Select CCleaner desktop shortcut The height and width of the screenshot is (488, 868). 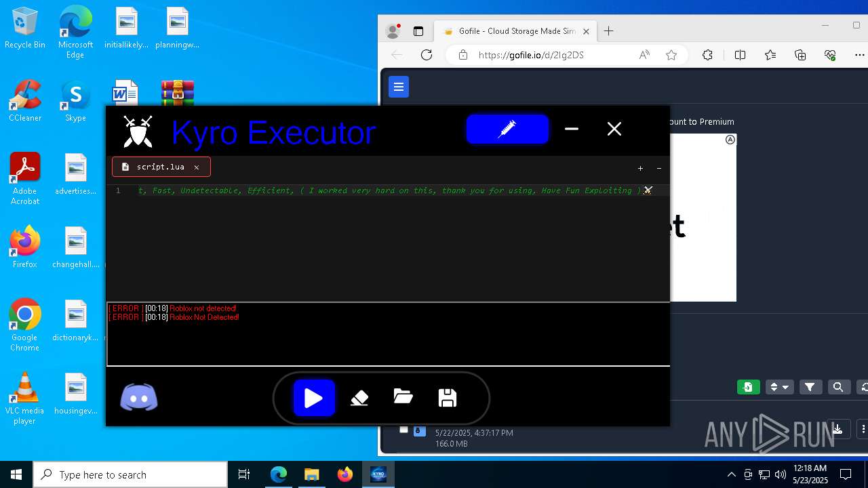pyautogui.click(x=25, y=101)
